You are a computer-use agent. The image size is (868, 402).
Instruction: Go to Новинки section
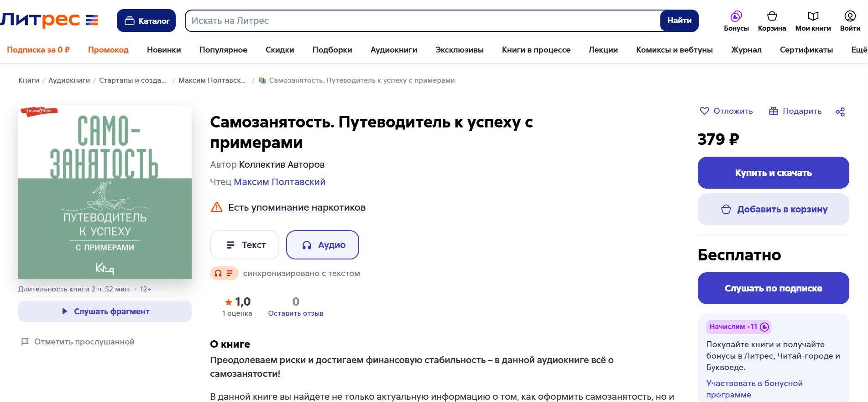tap(164, 50)
